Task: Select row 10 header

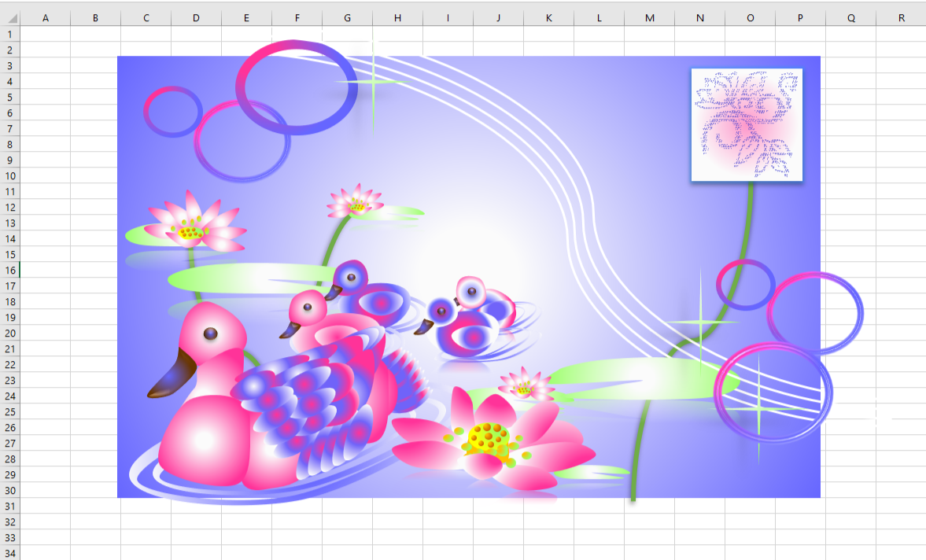Action: (10, 176)
